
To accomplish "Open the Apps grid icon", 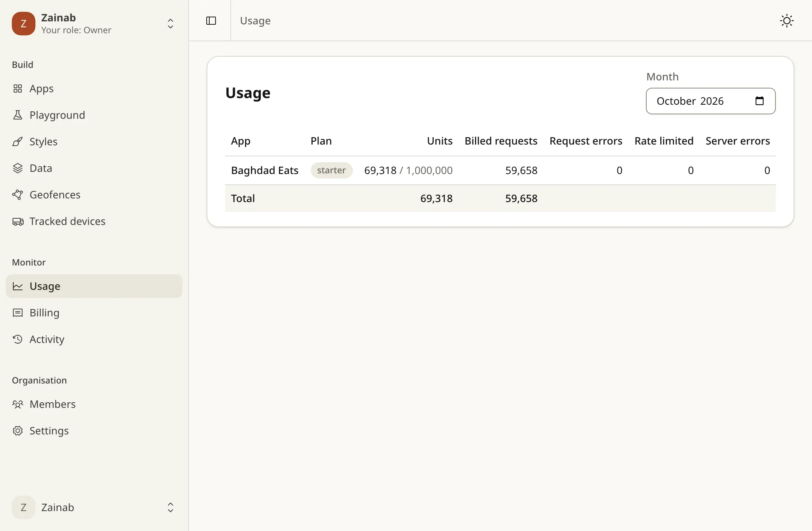I will coord(18,88).
